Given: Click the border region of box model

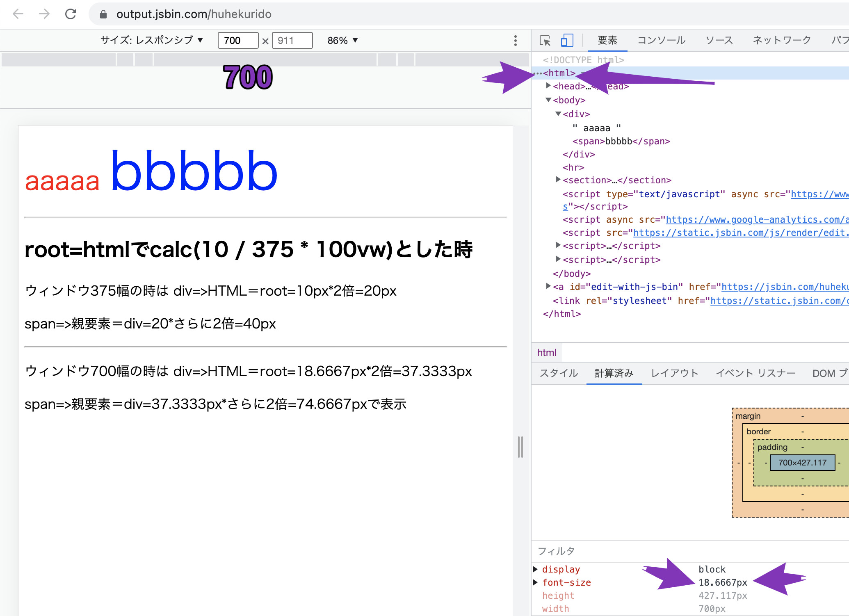Looking at the screenshot, I should pos(758,431).
